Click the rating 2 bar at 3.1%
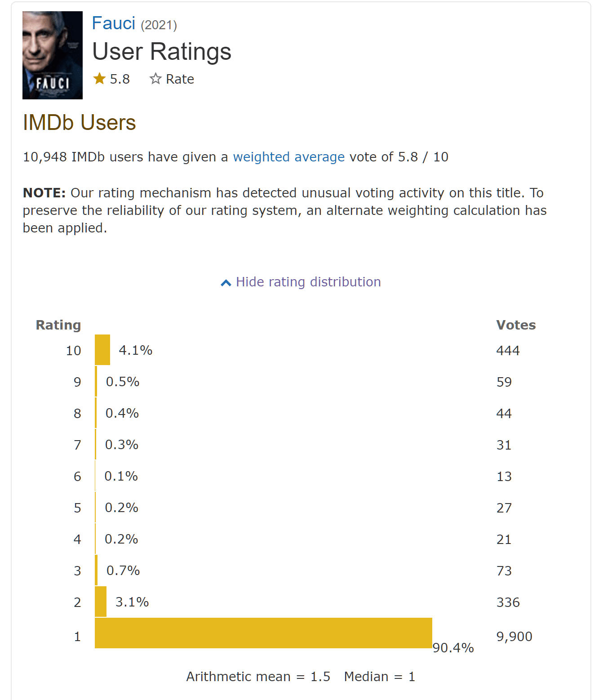The width and height of the screenshot is (603, 700). 101,602
